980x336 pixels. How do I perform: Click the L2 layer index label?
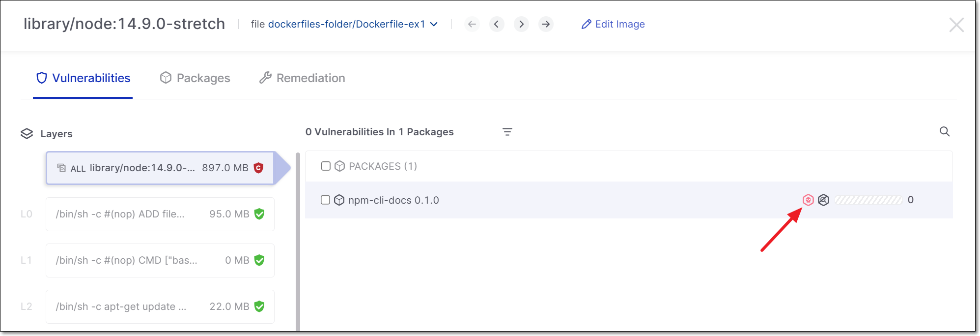click(27, 306)
